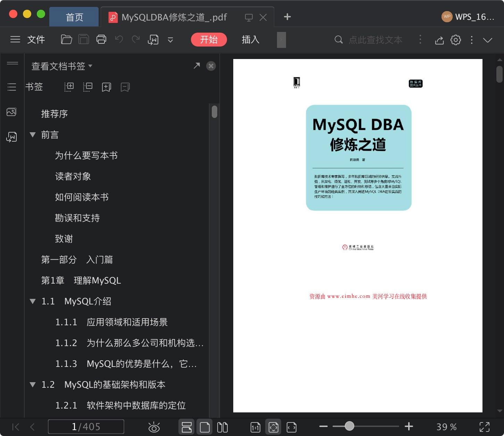Click the PDF convert-to-Word toolbar icon
Screen dimensions: 504x436
tap(153, 40)
